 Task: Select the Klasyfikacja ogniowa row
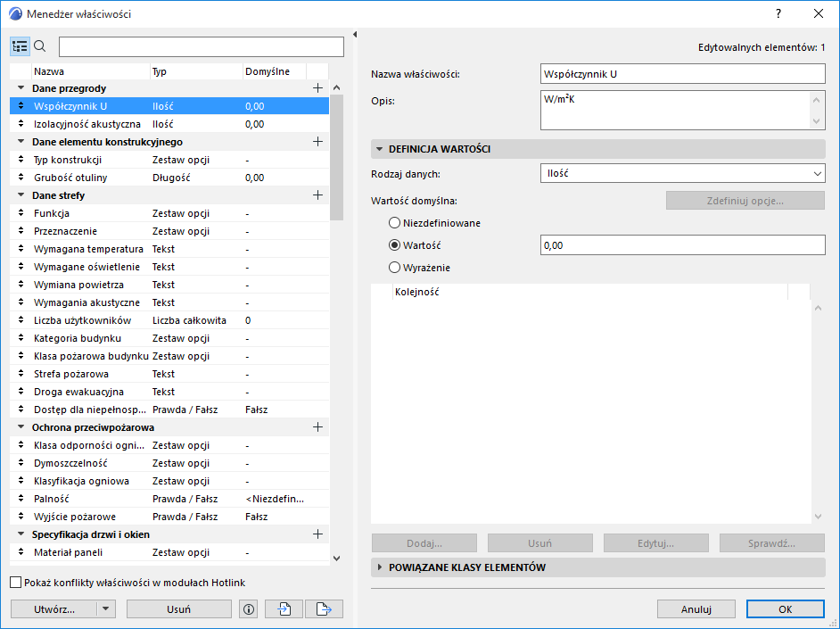[x=169, y=481]
